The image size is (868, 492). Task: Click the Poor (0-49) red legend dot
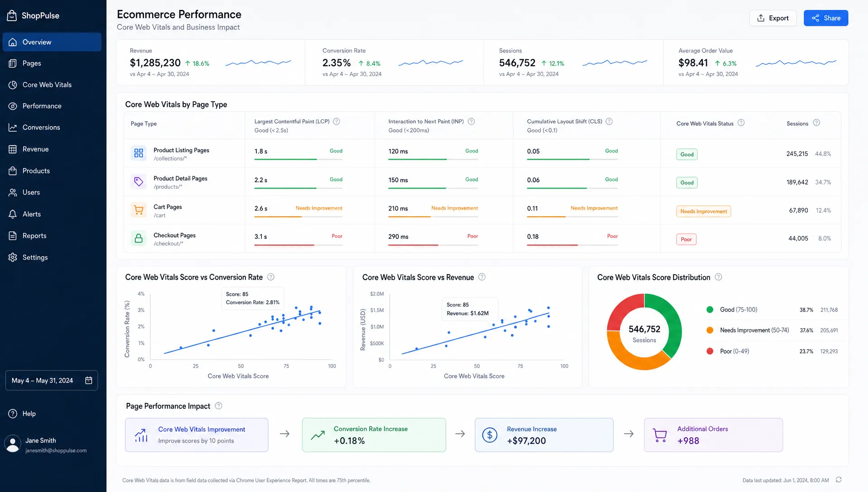tap(710, 351)
